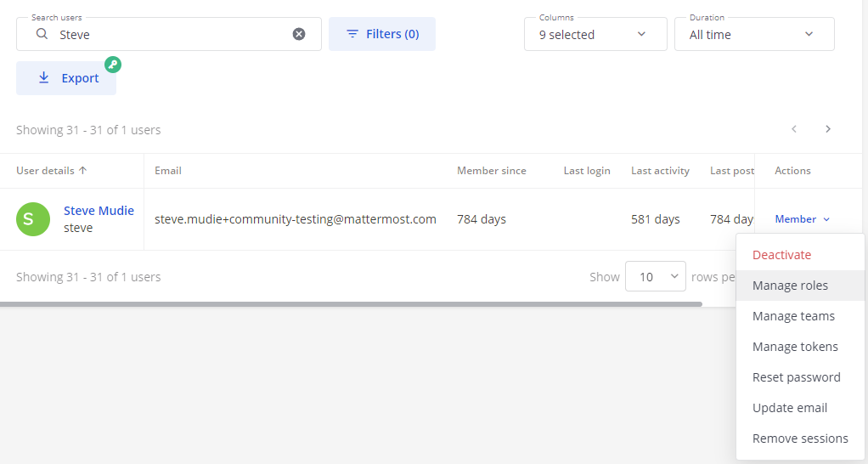Focus the Search users text field

(x=170, y=35)
